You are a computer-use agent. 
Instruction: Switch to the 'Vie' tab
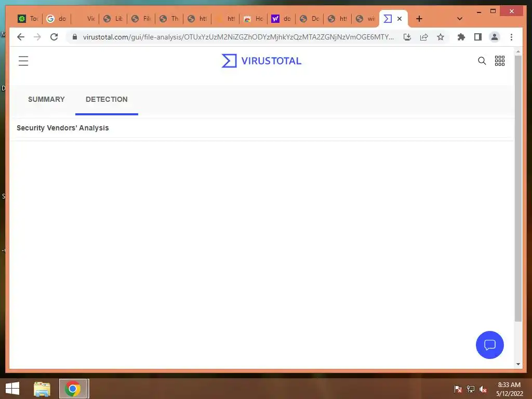click(85, 19)
